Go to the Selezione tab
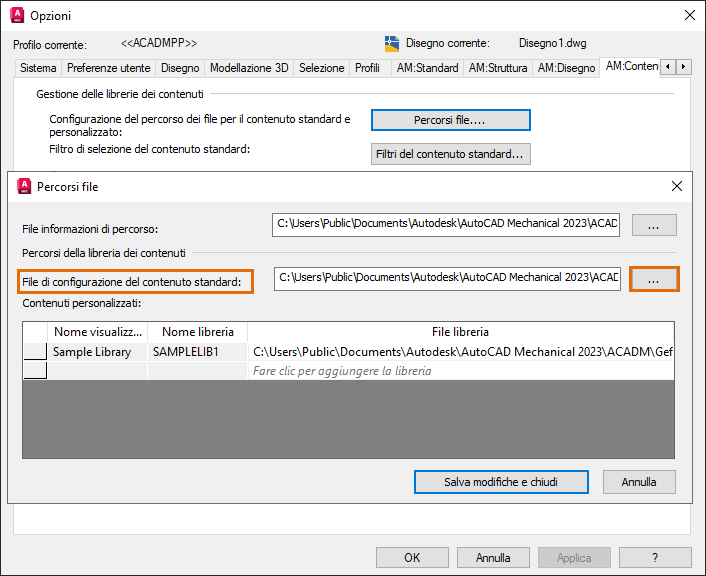The image size is (706, 576). tap(321, 68)
